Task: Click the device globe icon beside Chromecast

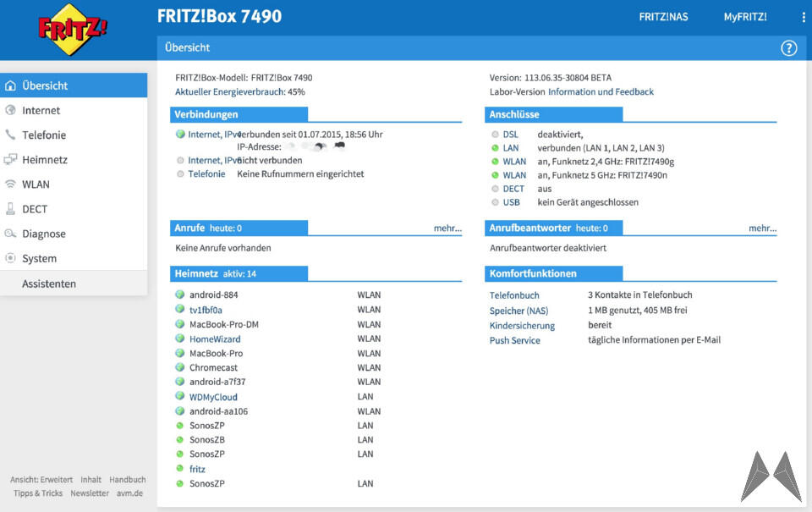Action: 179,367
